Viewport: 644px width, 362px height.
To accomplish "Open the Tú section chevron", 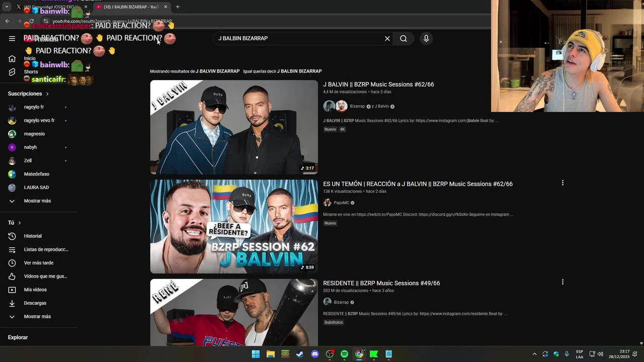I will (20, 223).
